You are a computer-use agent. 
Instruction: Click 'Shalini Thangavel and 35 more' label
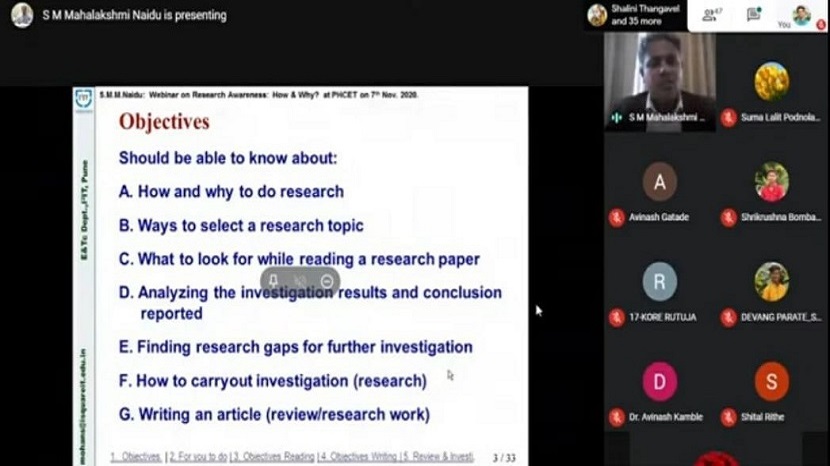pyautogui.click(x=645, y=15)
